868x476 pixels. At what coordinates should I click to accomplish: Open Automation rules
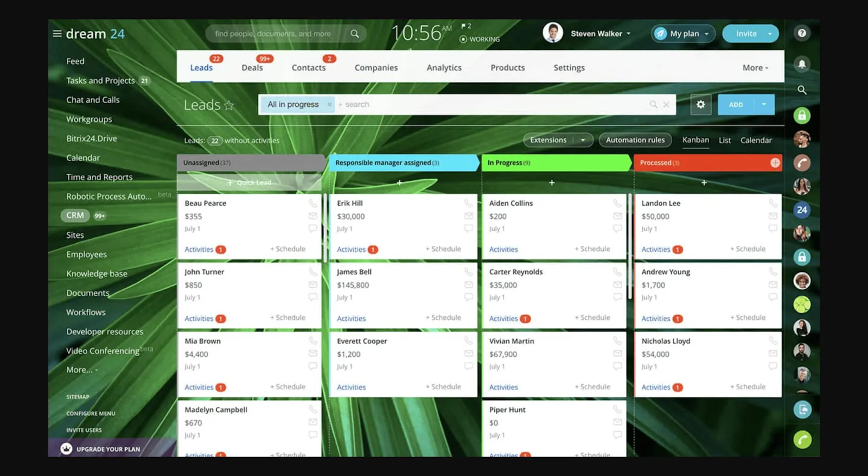click(x=635, y=140)
